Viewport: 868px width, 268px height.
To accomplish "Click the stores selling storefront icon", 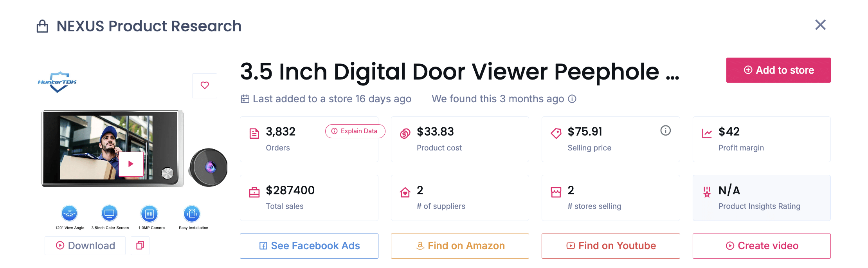I will pyautogui.click(x=556, y=192).
